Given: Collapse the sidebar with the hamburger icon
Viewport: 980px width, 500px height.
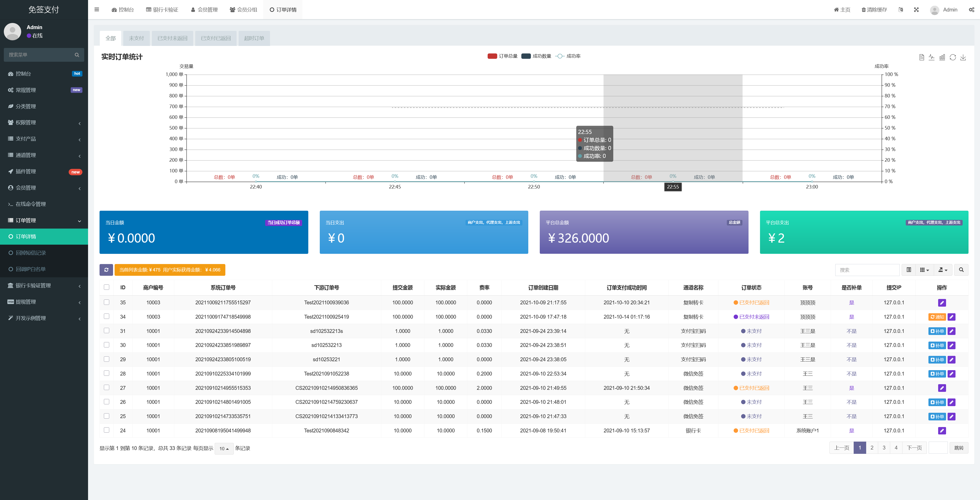Looking at the screenshot, I should pos(97,10).
